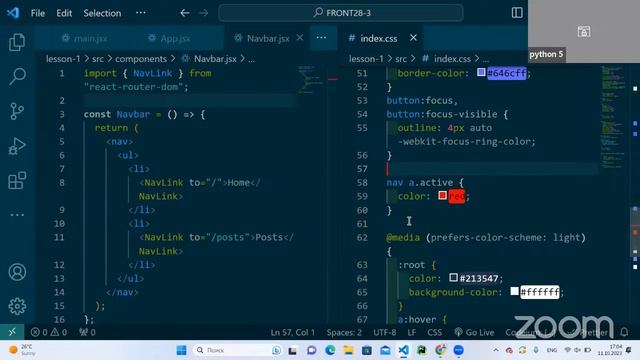Image resolution: width=640 pixels, height=360 pixels.
Task: Click the VS Code taskbar icon
Action: (403, 350)
